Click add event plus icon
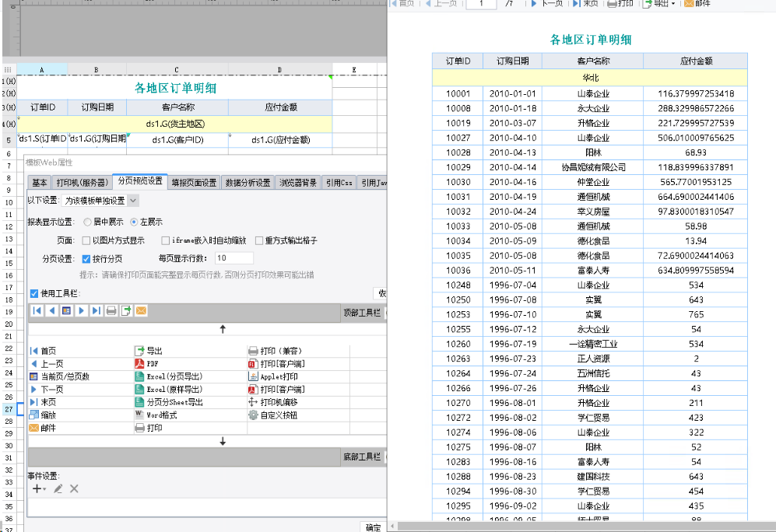The width and height of the screenshot is (776, 532). tap(37, 488)
